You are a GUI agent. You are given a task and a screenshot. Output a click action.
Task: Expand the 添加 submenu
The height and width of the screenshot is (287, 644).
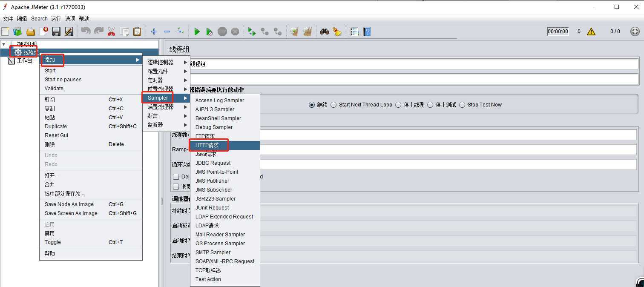pos(91,60)
